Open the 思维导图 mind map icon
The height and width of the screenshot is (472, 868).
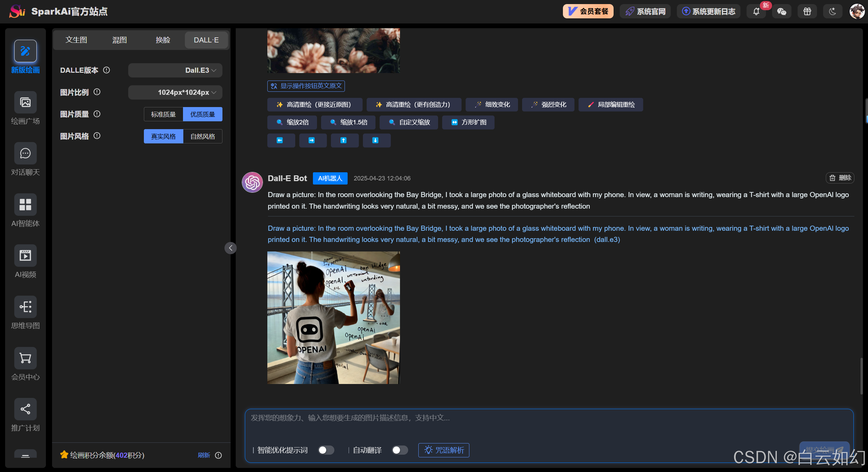(x=25, y=307)
